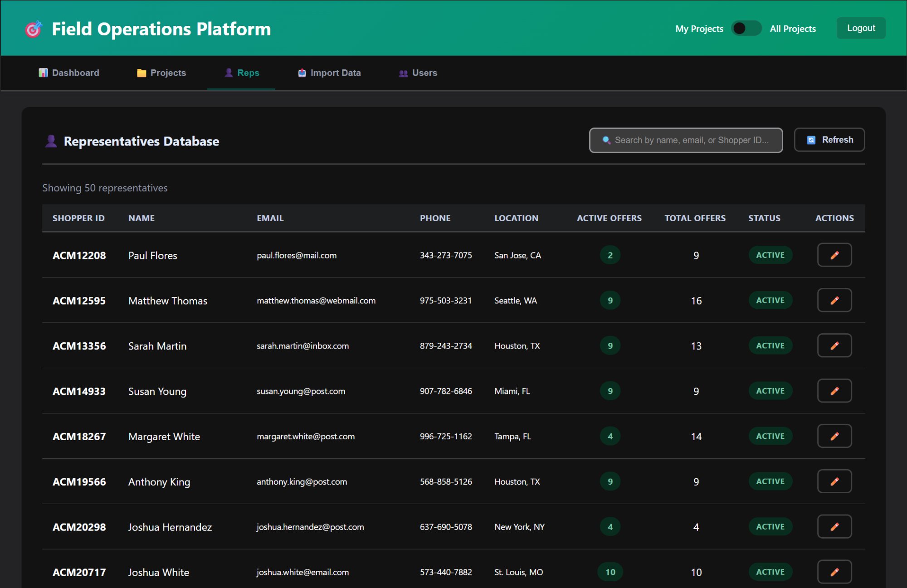This screenshot has height=588, width=907.
Task: Click email susan.young@post.com
Action: click(301, 391)
